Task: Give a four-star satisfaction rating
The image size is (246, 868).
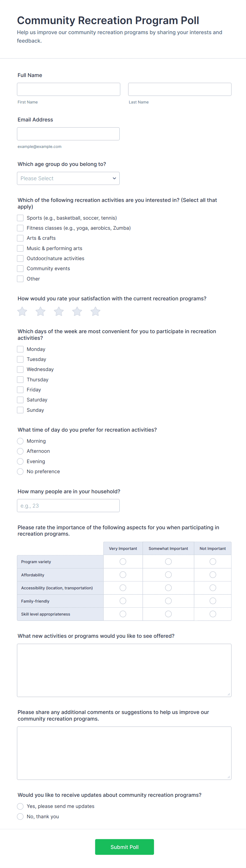Action: point(77,311)
